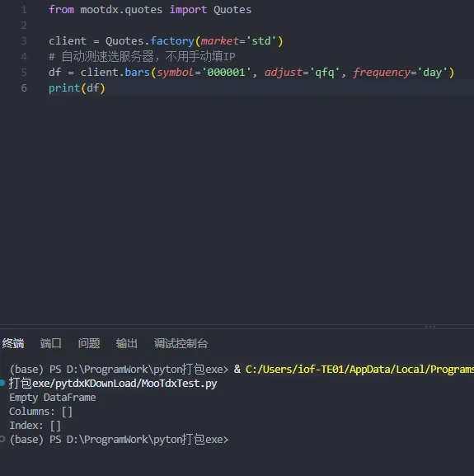Click the 'Index: []' terminal output
This screenshot has width=474, height=476.
coord(35,426)
